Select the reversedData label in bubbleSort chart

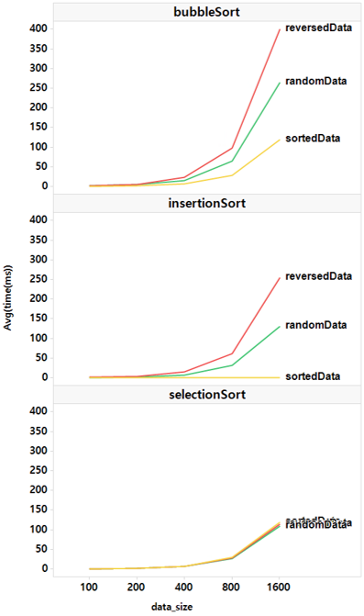pos(318,28)
